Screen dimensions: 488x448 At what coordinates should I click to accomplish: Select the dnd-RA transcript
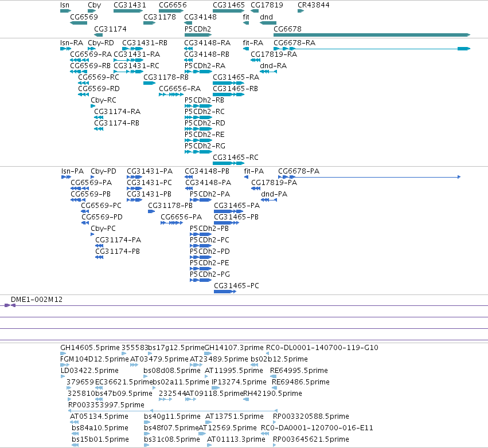(x=268, y=72)
